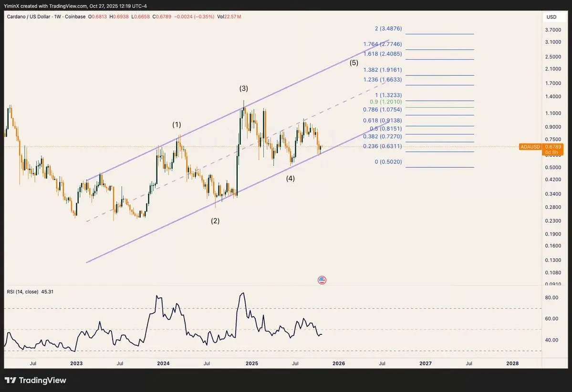Click the RSI (14, close) indicator label
The height and width of the screenshot is (392, 572).
pyautogui.click(x=22, y=292)
